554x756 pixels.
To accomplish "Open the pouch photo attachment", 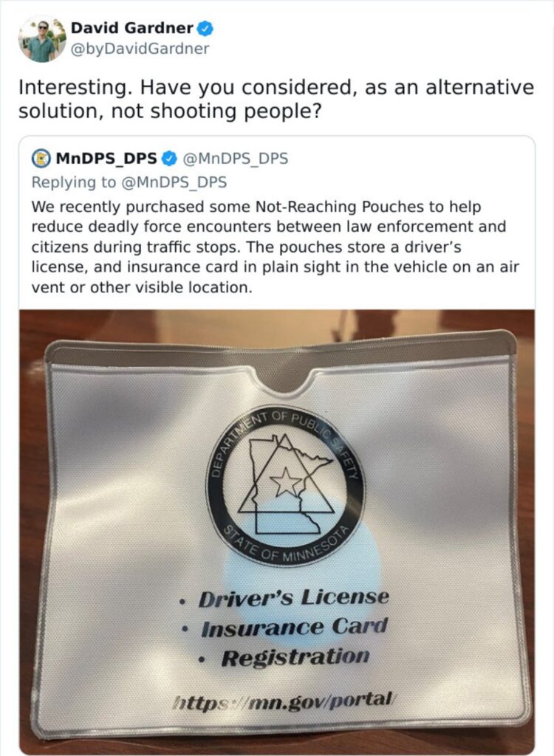I will pos(276,532).
